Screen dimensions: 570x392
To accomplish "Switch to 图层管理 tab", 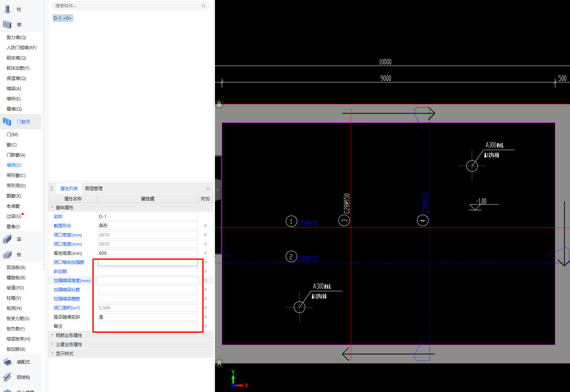I will [x=94, y=188].
